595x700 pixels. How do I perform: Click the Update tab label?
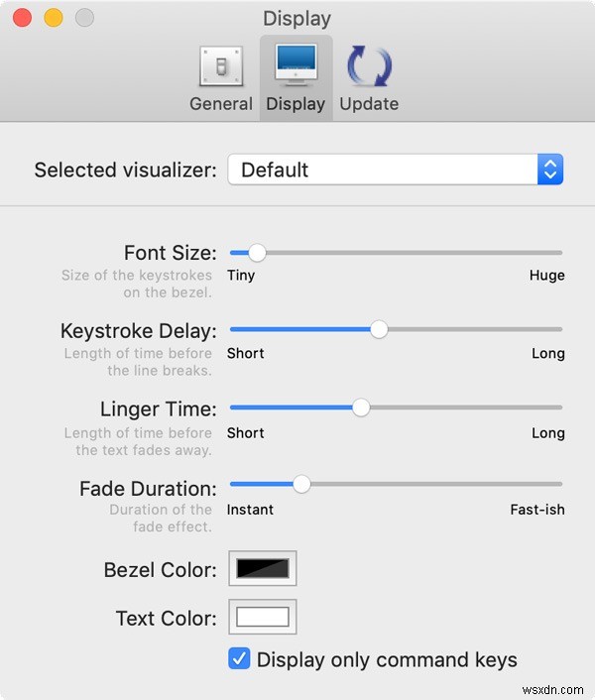(369, 103)
